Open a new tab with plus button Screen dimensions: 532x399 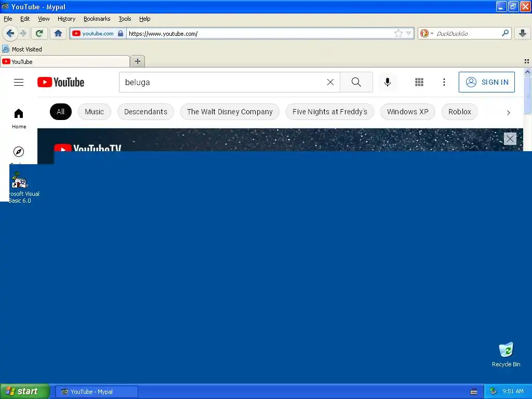[x=137, y=61]
